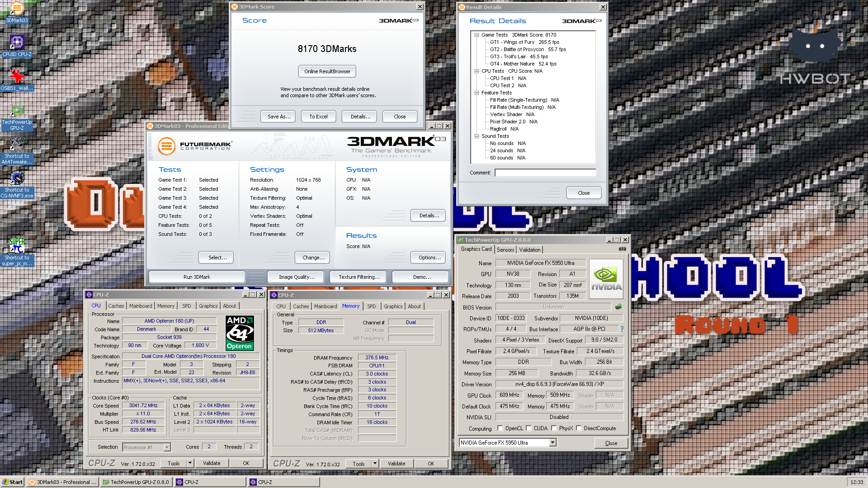
Task: Open the GPU selection dropdown in GPU-Z
Action: tap(552, 443)
